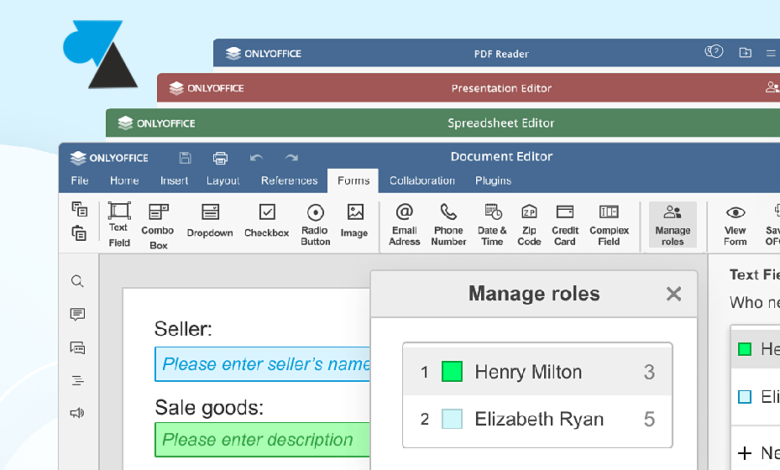780x470 pixels.
Task: Click the ONLYOFFICE logo in PDF Reader window
Action: [263, 53]
